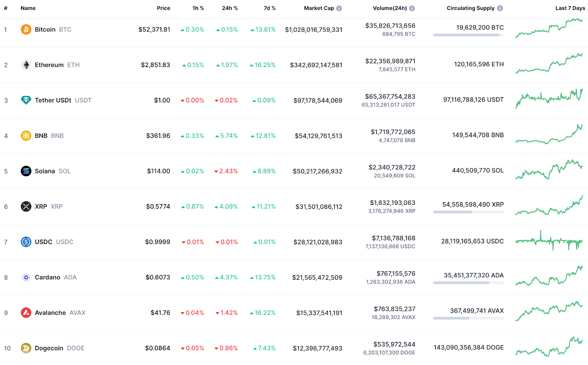The width and height of the screenshot is (588, 365).
Task: Select the Solana logo
Action: coord(25,171)
